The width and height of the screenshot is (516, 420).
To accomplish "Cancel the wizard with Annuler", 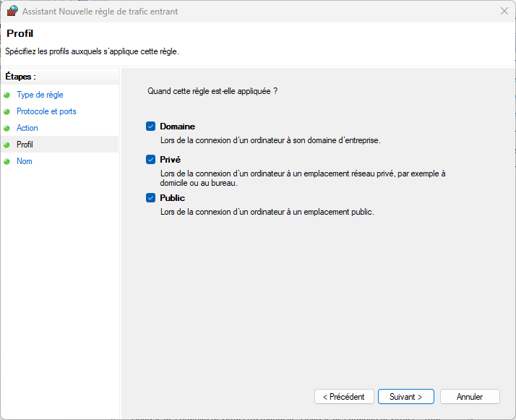I will [x=470, y=397].
